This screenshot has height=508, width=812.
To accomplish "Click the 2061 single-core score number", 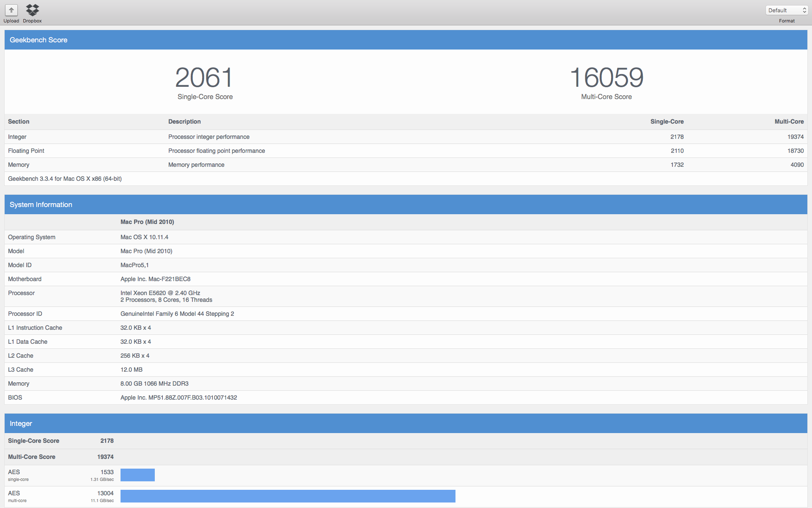I will coord(205,78).
